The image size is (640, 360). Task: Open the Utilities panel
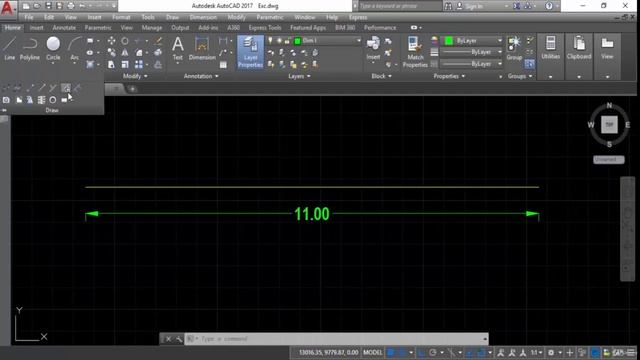coord(550,48)
